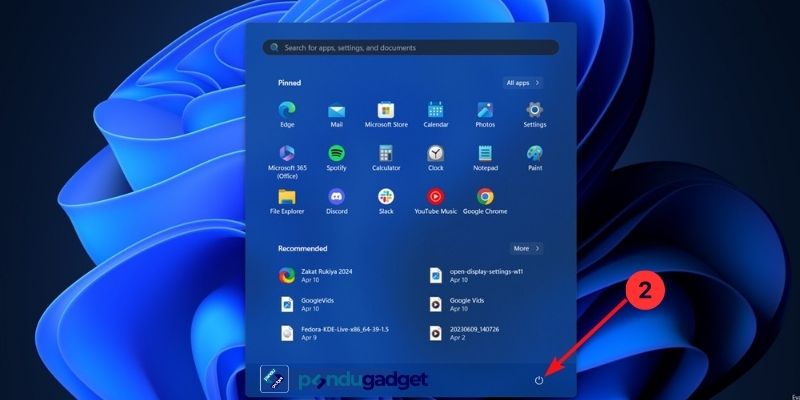Click the power button icon
Viewport: 800px width, 400px height.
pyautogui.click(x=539, y=380)
